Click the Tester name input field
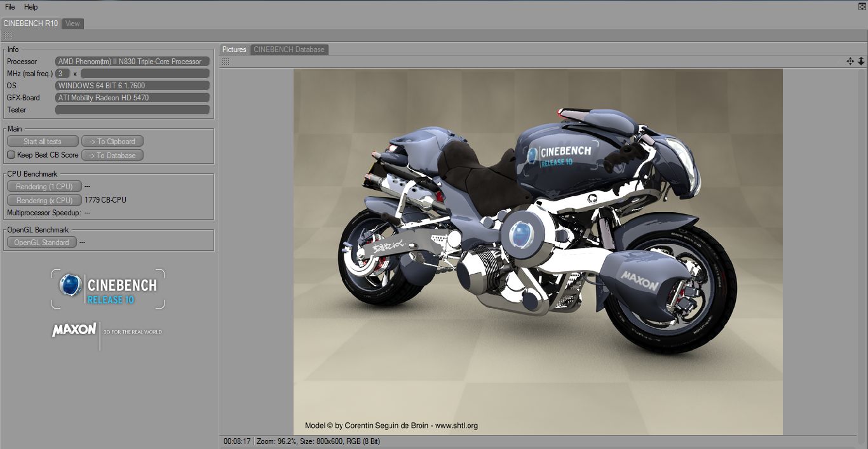Screen dimensions: 868x449 pyautogui.click(x=133, y=110)
